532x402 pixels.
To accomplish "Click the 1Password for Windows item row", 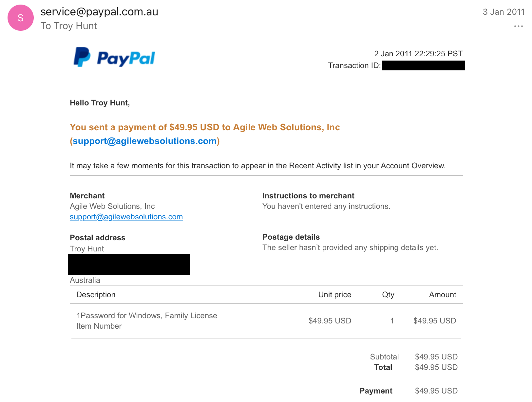I will [x=266, y=321].
